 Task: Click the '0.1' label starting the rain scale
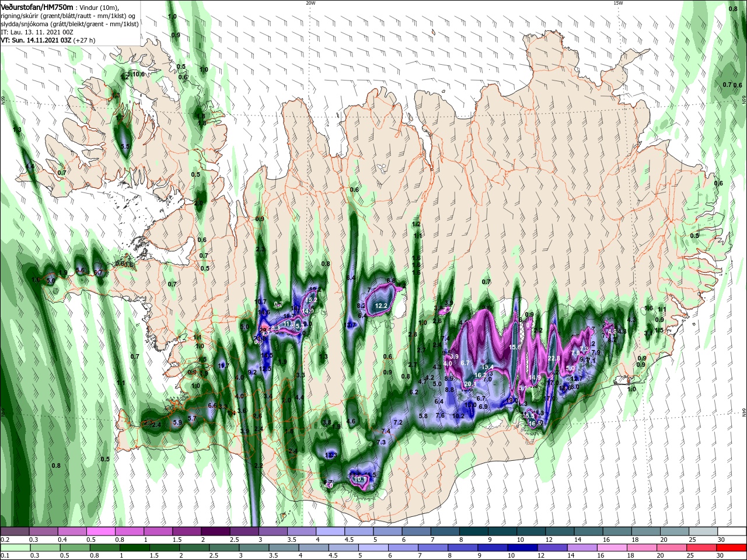pyautogui.click(x=6, y=556)
